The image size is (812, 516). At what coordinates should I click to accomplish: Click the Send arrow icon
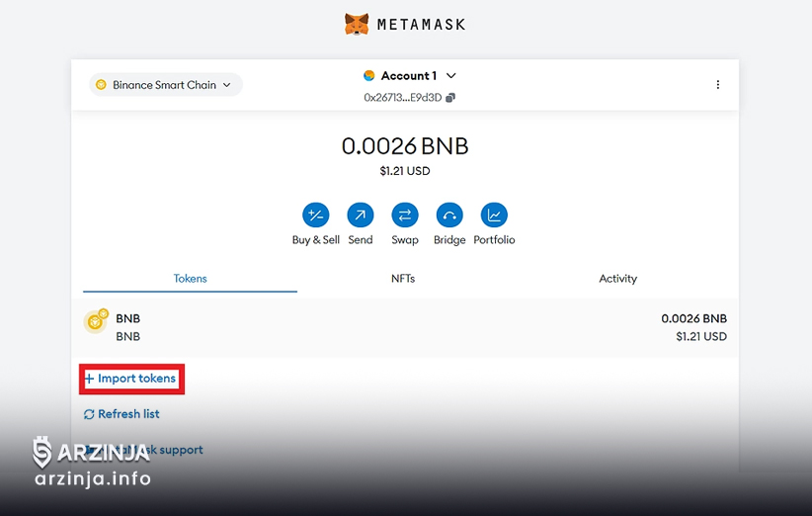[x=361, y=215]
